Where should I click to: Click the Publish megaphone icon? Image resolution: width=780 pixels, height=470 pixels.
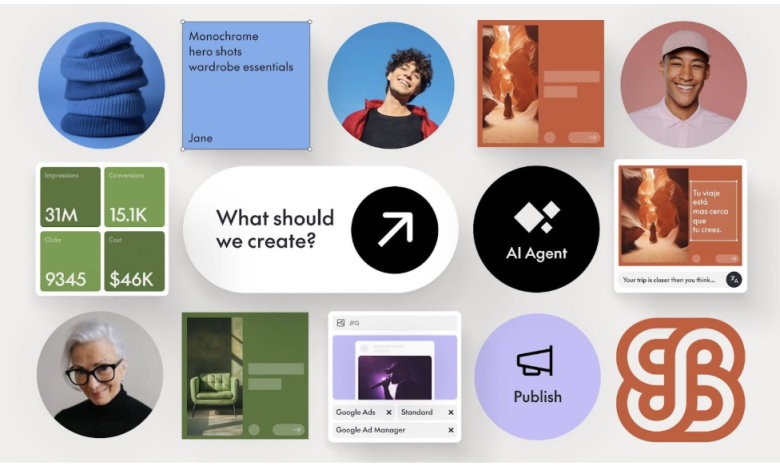[x=535, y=360]
